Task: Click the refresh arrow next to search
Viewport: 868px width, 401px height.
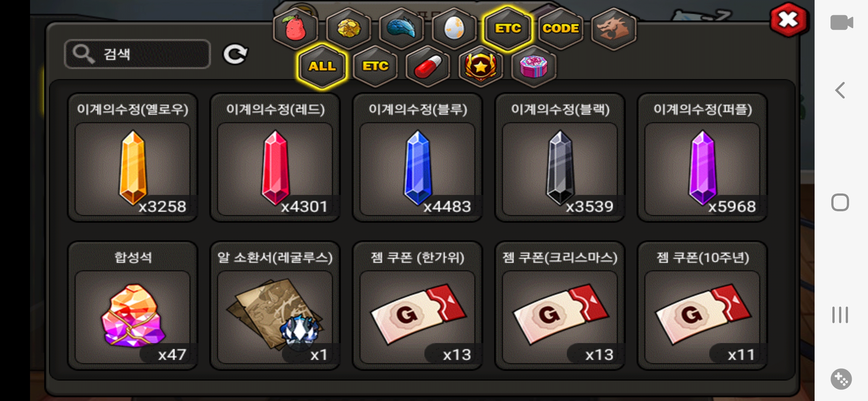Action: point(235,55)
